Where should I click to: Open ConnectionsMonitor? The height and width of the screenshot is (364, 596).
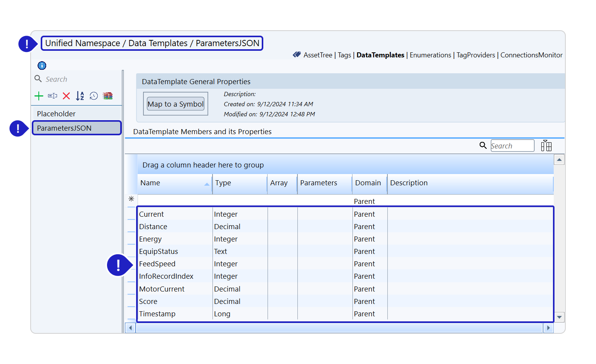pos(531,55)
